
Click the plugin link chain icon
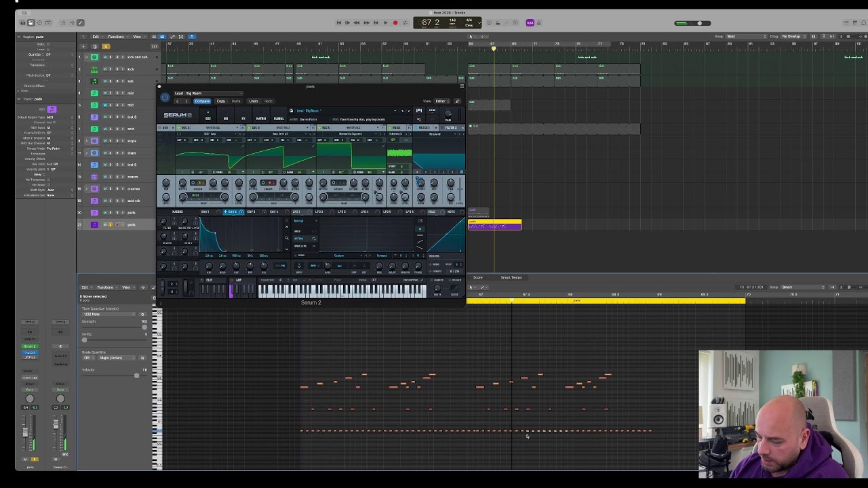tap(457, 102)
